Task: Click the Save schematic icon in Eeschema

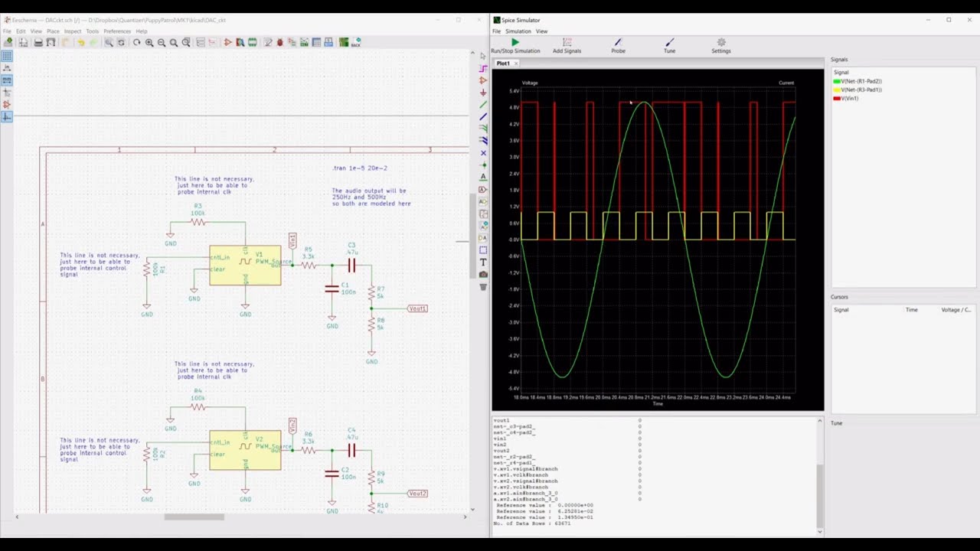Action: pos(8,42)
